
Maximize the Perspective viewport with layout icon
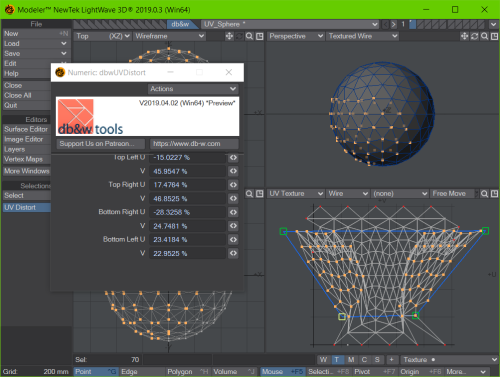(x=495, y=36)
